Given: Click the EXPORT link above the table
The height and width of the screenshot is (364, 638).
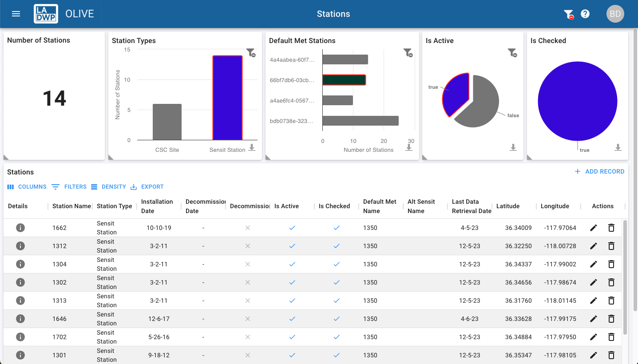Looking at the screenshot, I should pyautogui.click(x=147, y=187).
